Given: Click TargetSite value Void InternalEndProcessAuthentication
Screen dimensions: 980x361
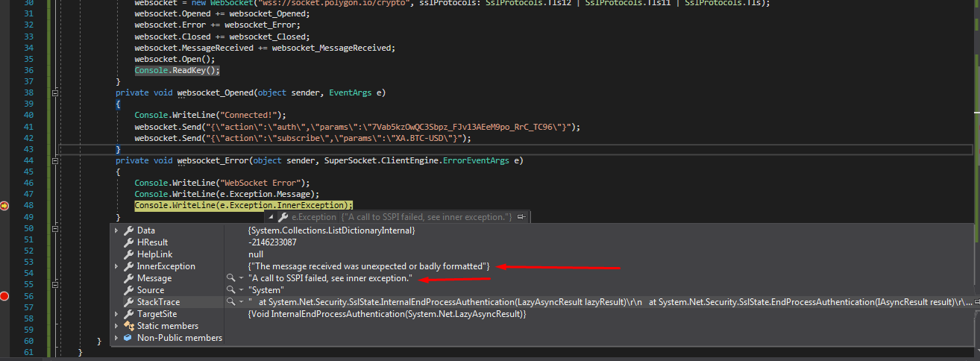Looking at the screenshot, I should point(388,314).
